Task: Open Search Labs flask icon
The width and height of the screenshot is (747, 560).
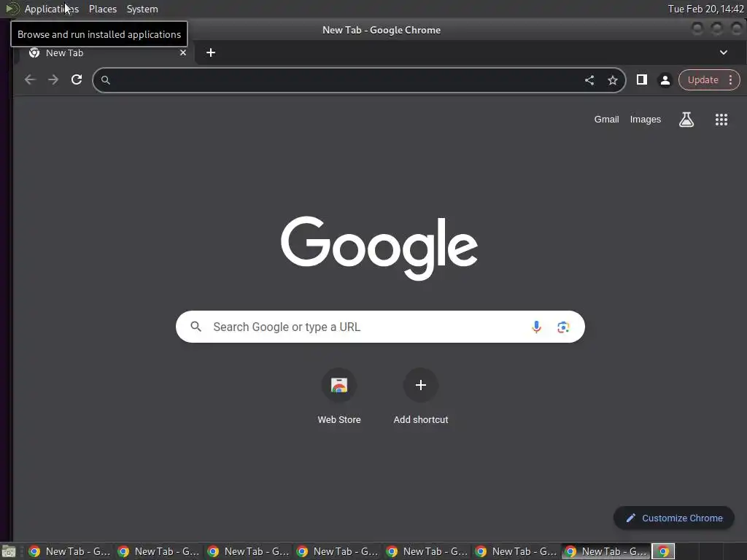Action: pyautogui.click(x=686, y=120)
